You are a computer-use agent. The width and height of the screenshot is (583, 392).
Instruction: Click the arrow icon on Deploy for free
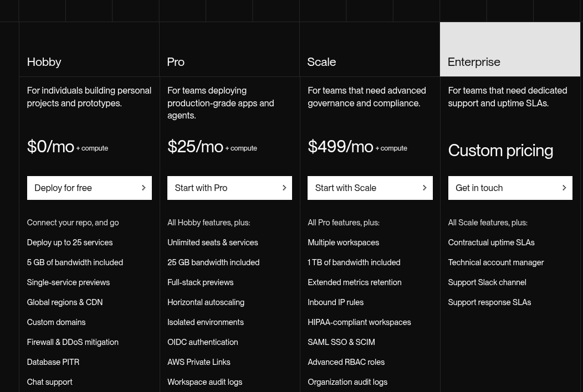pos(144,188)
